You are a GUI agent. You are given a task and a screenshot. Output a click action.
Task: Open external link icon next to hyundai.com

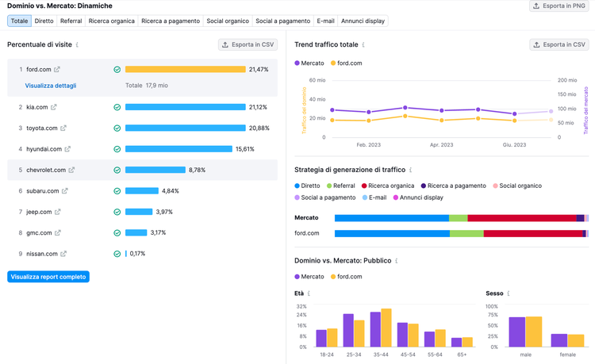point(67,149)
